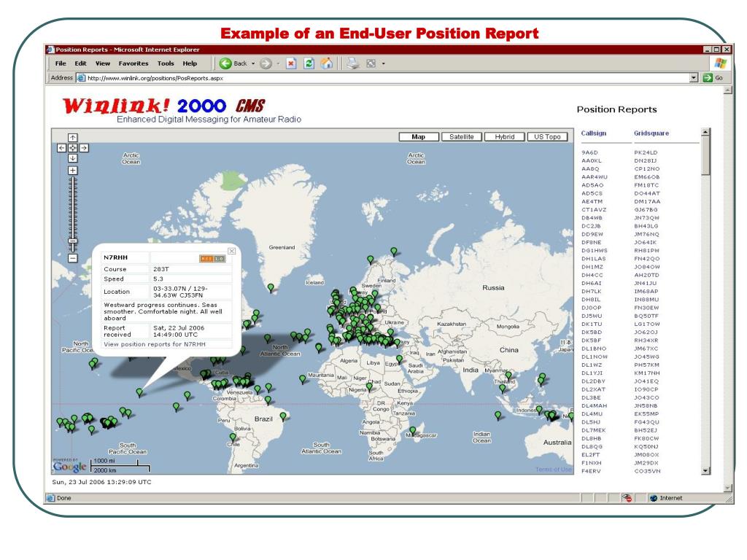This screenshot has width=747, height=560.
Task: Go back with the browser Back button
Action: tap(233, 63)
